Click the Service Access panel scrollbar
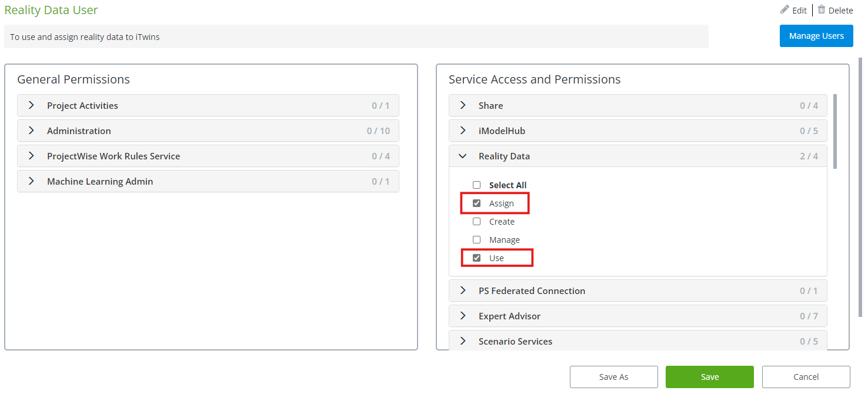 pos(835,131)
